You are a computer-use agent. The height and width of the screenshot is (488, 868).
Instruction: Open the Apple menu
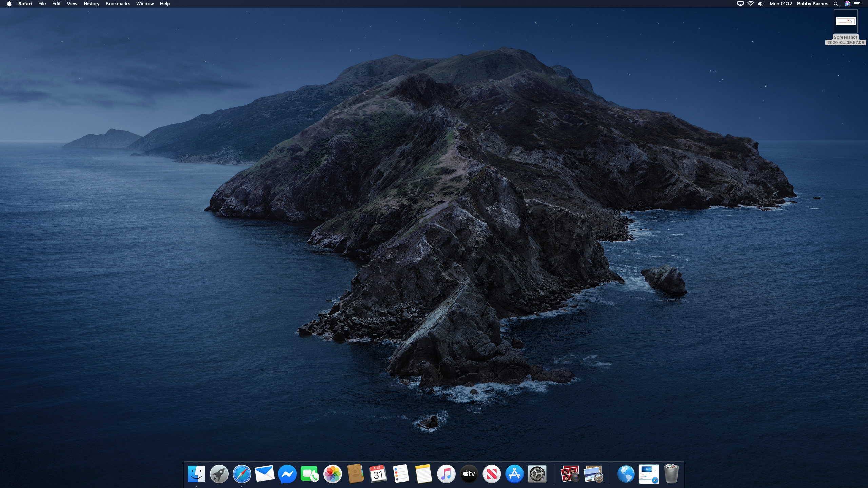[9, 4]
